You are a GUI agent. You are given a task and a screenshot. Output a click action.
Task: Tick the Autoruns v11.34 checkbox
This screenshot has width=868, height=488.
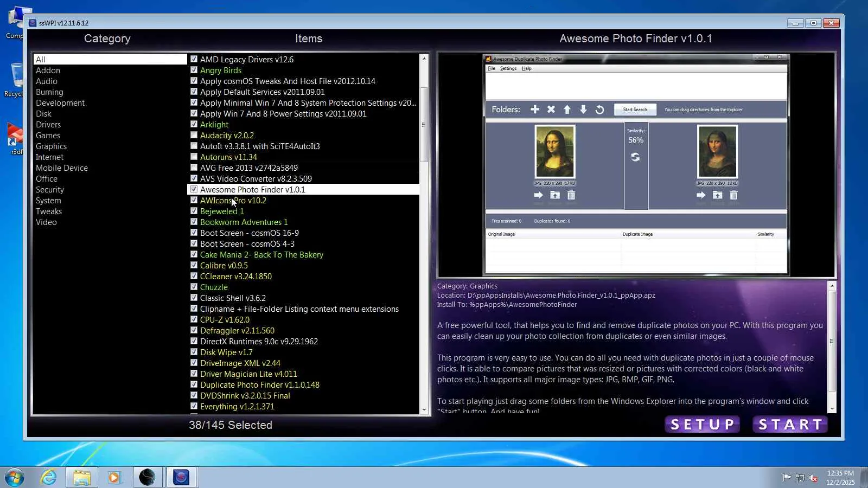coord(194,157)
